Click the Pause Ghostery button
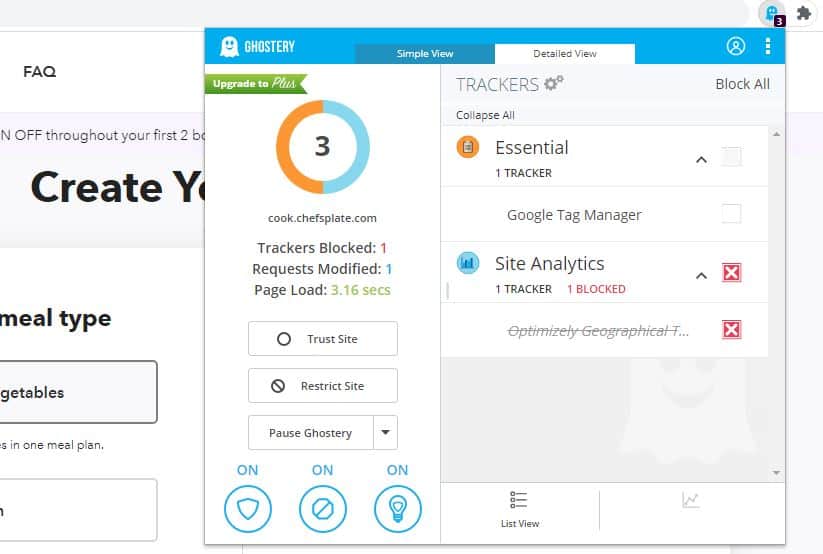This screenshot has height=554, width=823. click(311, 433)
